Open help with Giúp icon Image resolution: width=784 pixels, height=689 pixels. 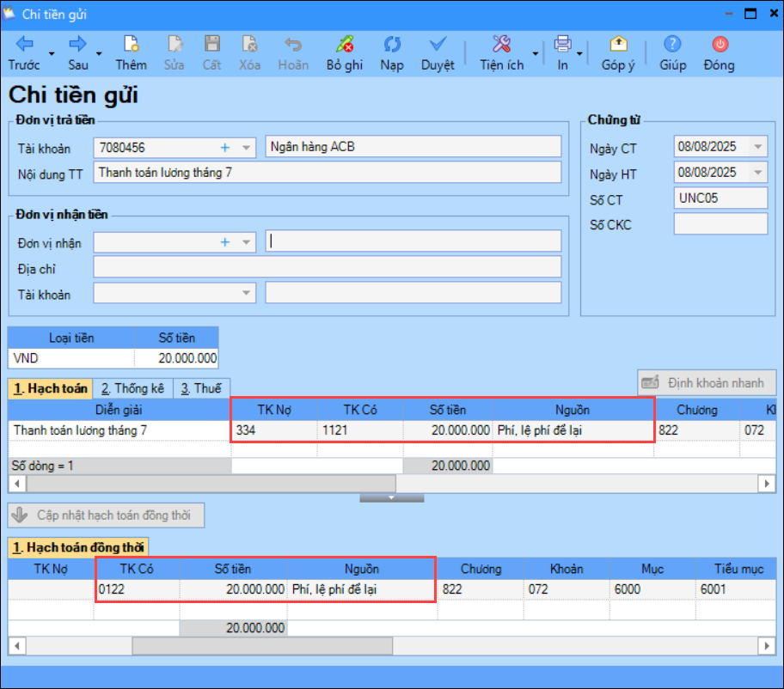pyautogui.click(x=672, y=44)
